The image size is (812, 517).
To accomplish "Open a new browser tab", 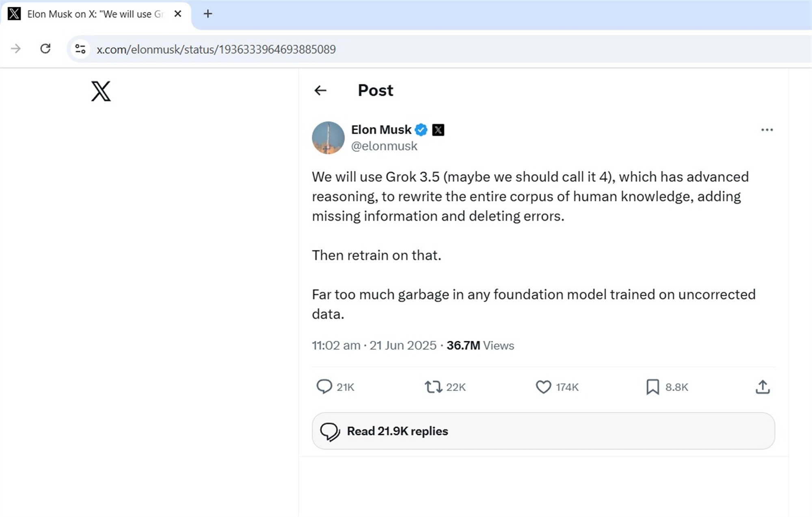I will (208, 14).
